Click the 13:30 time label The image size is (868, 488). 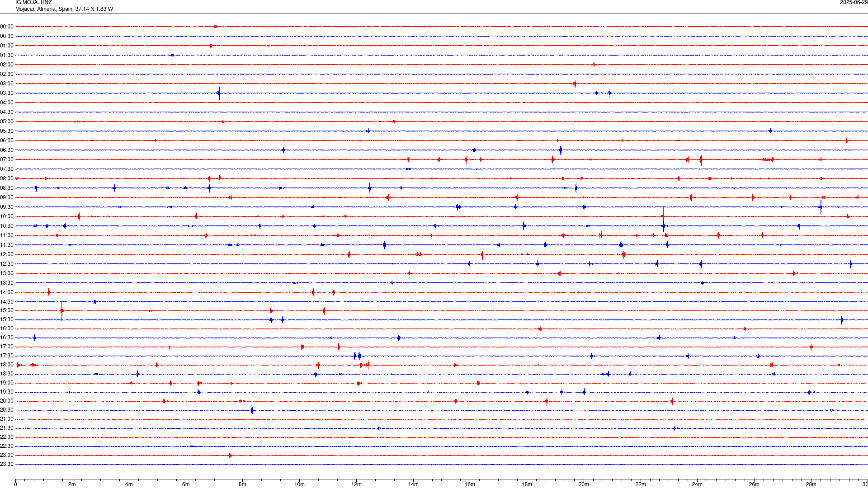(x=7, y=283)
